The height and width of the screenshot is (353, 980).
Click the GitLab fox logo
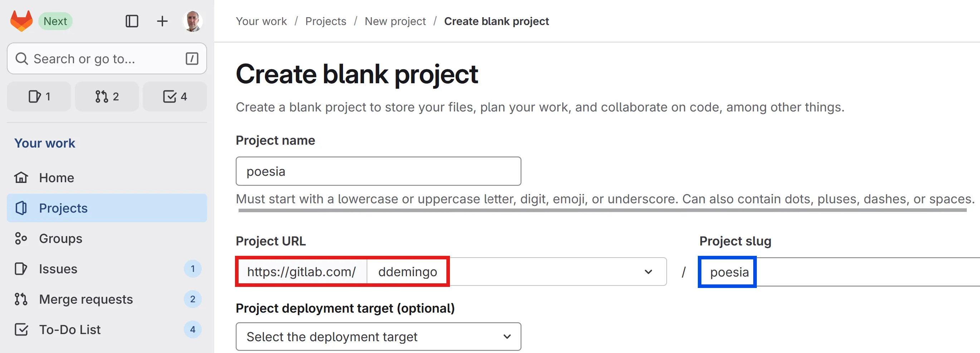click(21, 21)
